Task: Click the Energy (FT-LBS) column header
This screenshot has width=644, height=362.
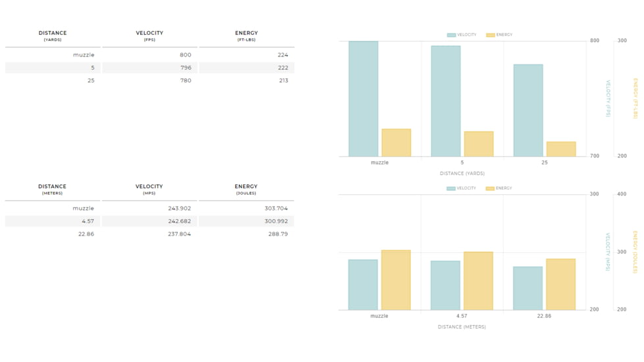Action: click(246, 36)
